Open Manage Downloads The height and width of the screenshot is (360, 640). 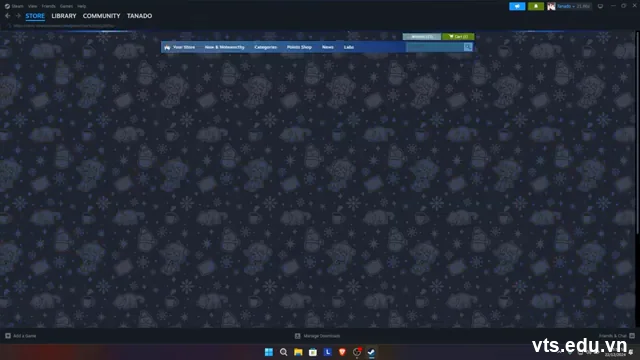click(x=322, y=336)
